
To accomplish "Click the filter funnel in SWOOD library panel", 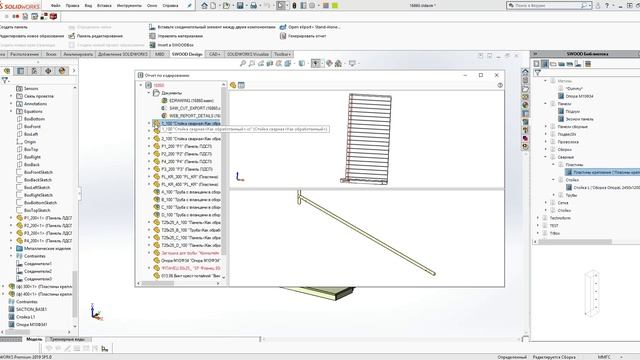I will point(538,73).
